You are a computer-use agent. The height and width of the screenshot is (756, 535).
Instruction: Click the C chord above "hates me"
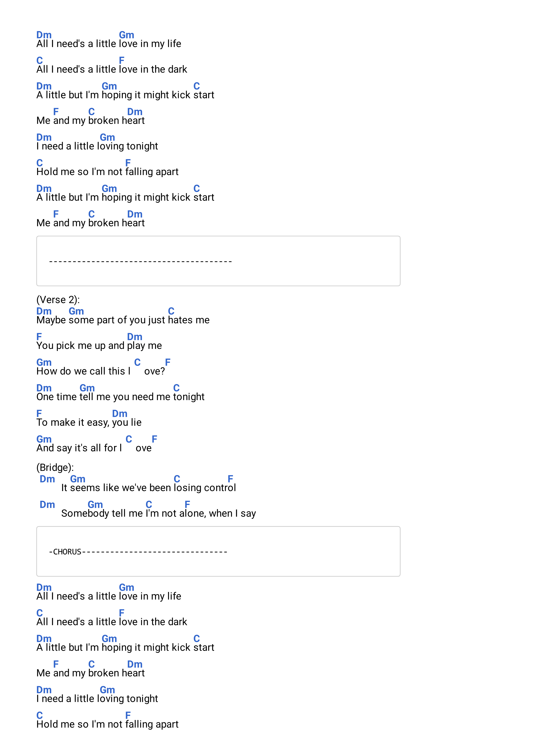(171, 311)
